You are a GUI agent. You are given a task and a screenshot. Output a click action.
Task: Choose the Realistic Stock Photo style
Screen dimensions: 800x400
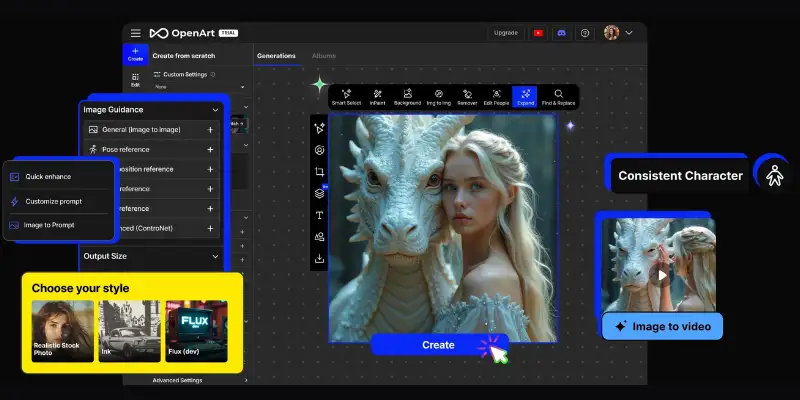pyautogui.click(x=63, y=331)
